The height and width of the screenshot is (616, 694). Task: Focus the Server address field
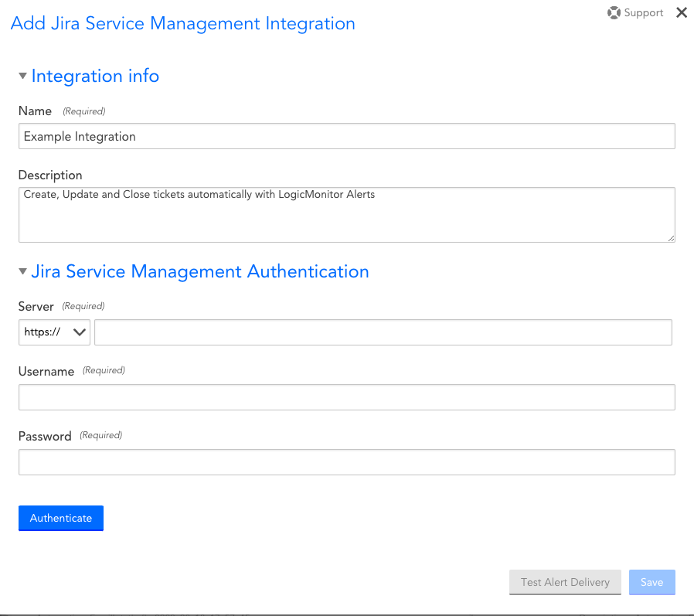[x=383, y=332]
